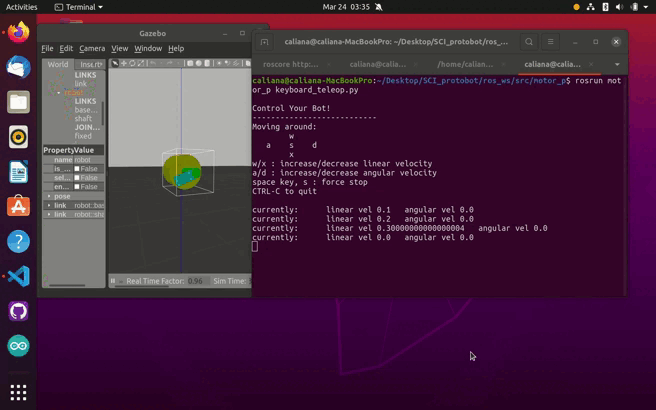
Task: Click the robot model in Gazebo viewport
Action: click(182, 172)
